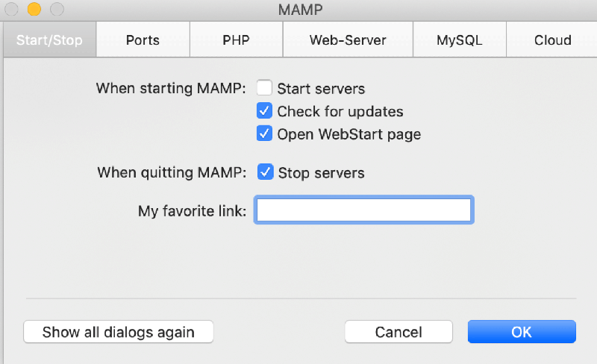Click the MAMP window title
Image resolution: width=597 pixels, height=364 pixels.
(x=301, y=10)
